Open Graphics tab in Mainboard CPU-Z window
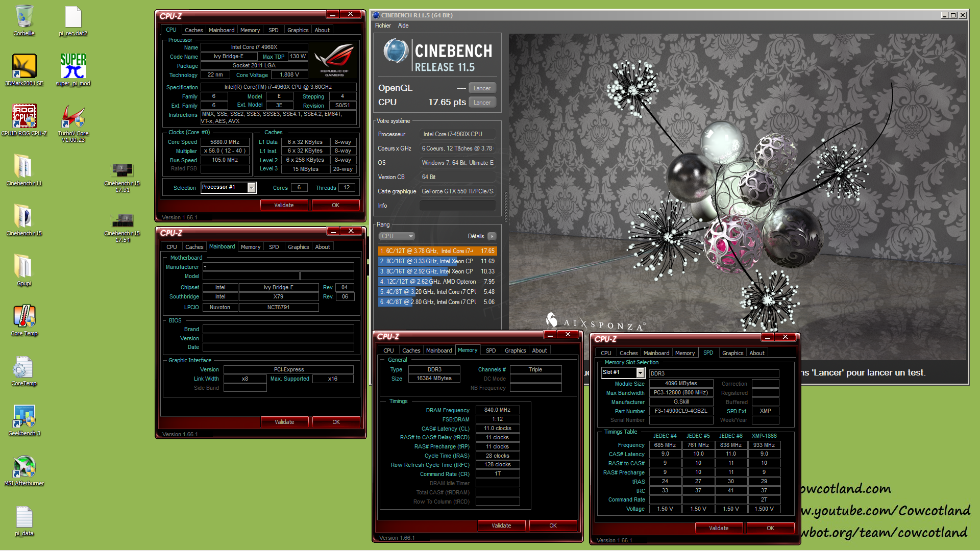The image size is (980, 551). click(x=299, y=247)
